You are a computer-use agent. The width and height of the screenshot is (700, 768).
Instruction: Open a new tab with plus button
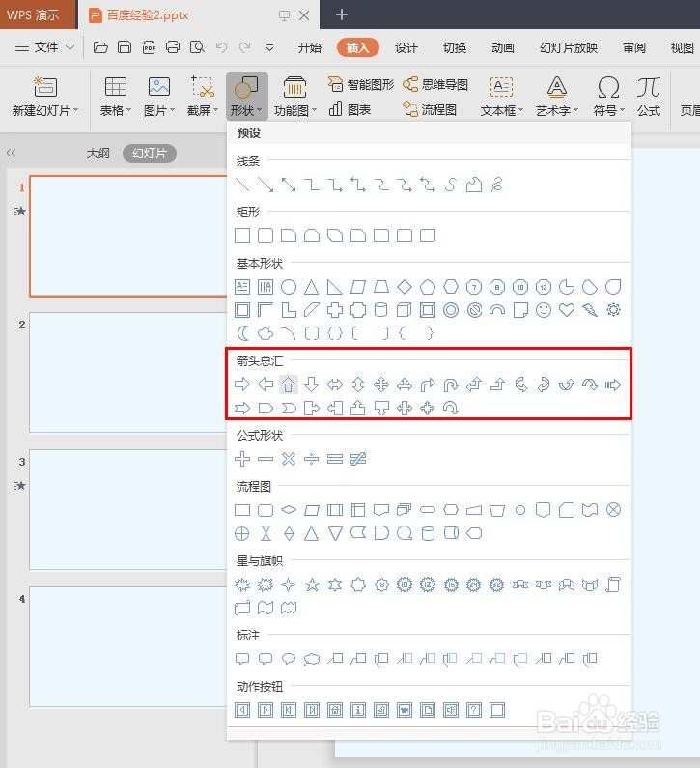342,14
